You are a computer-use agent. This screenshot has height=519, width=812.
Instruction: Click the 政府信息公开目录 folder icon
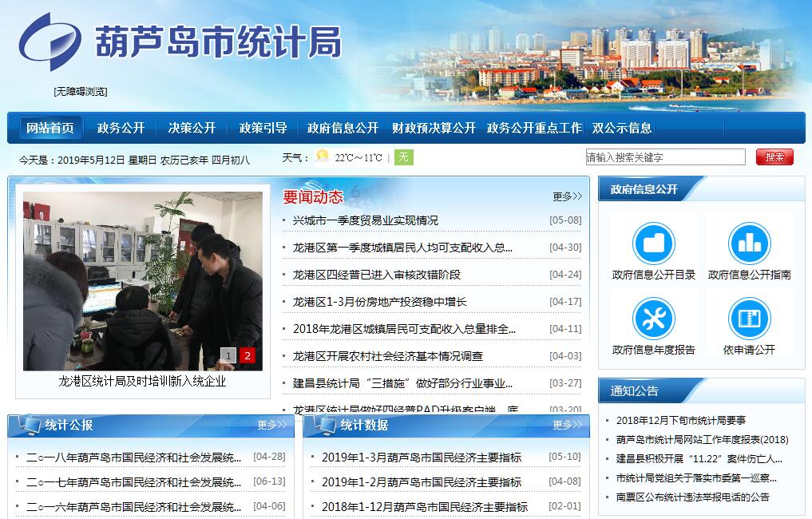[653, 244]
